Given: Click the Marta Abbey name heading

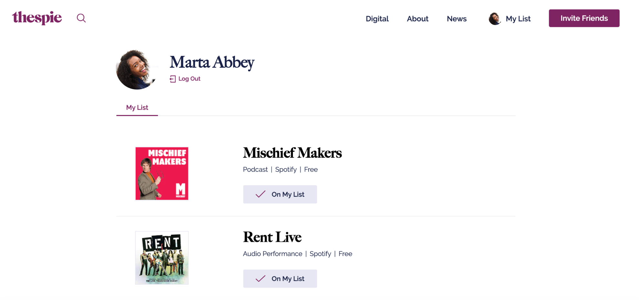Looking at the screenshot, I should tap(212, 62).
